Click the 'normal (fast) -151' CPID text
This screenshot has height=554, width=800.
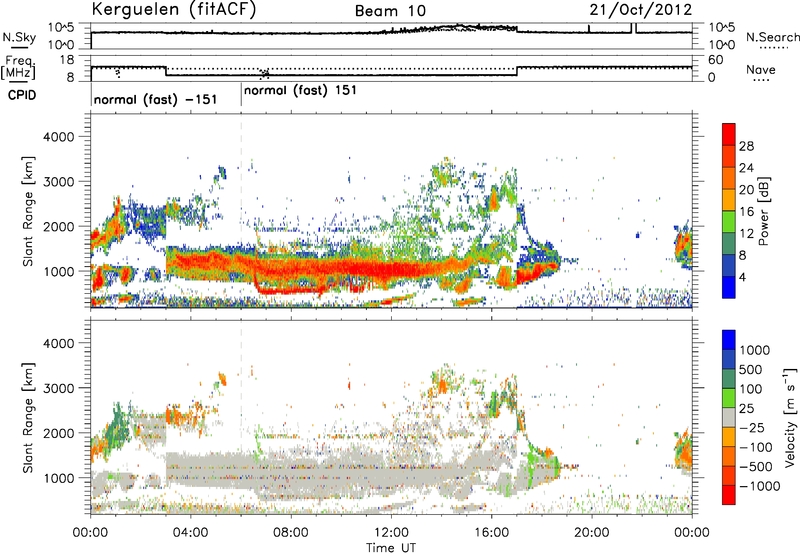tap(156, 99)
